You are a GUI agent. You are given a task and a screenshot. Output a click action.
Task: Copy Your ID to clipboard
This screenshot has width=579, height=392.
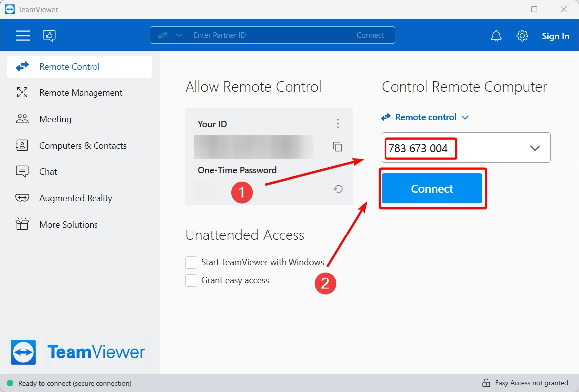click(338, 147)
